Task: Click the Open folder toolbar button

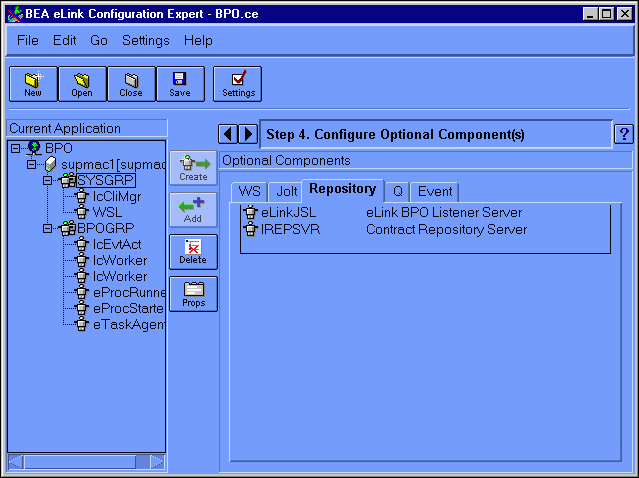Action: coord(82,84)
